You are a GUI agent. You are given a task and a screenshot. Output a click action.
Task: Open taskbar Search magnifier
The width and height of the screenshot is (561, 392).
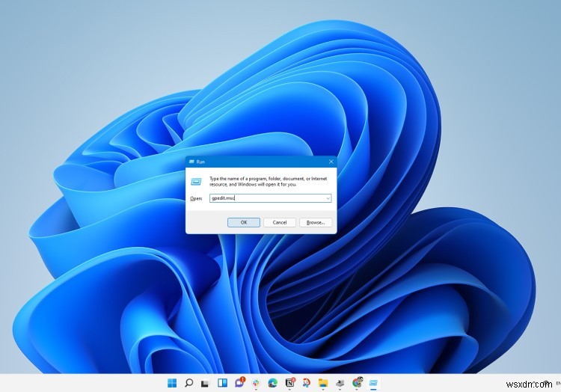pos(189,383)
